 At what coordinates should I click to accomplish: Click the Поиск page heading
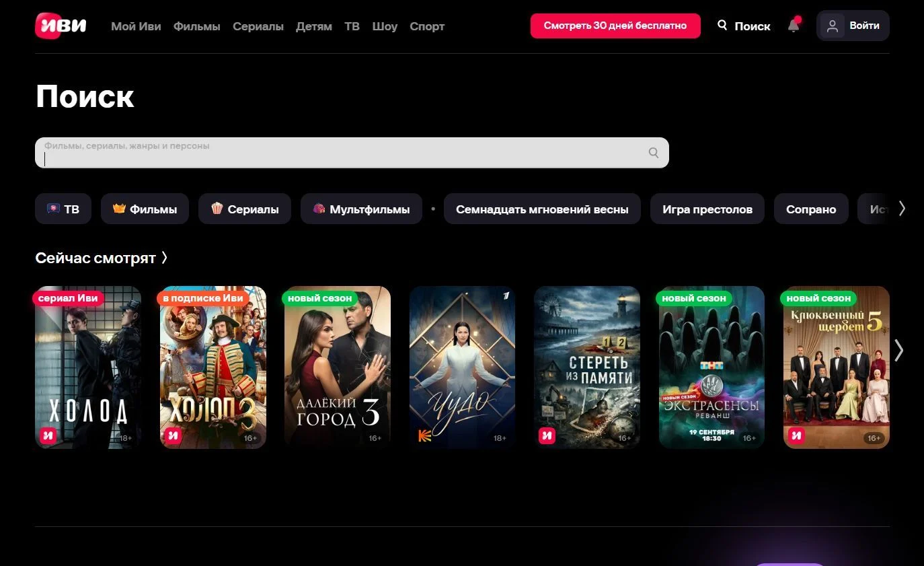[85, 96]
